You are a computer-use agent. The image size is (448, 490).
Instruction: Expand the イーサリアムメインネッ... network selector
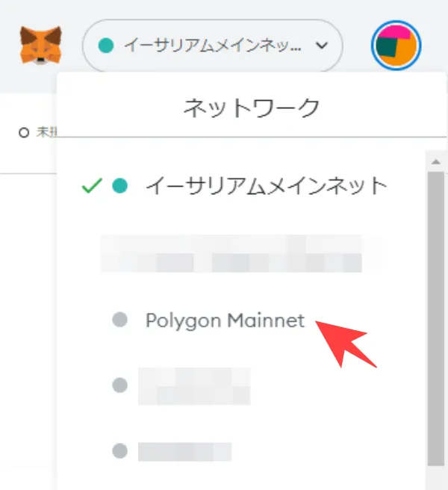pos(213,46)
